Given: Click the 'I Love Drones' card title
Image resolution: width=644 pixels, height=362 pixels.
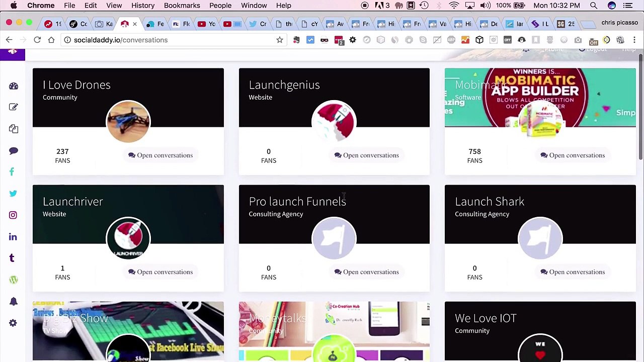Looking at the screenshot, I should click(x=76, y=85).
